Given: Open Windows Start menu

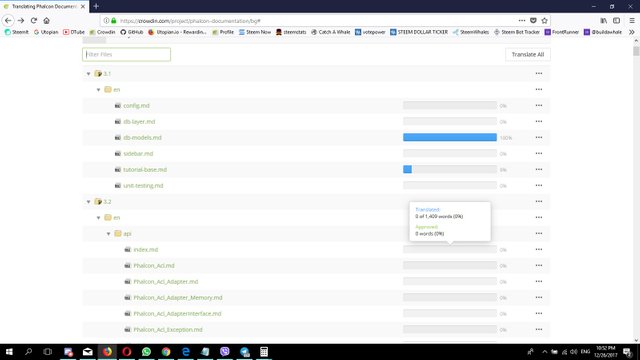Looking at the screenshot, I should 9,351.
